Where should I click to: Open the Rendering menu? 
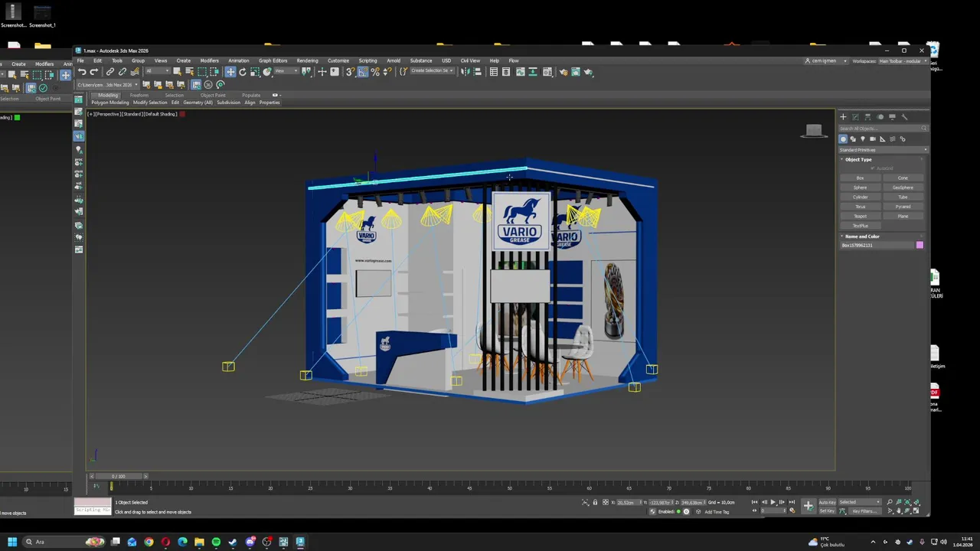(x=307, y=60)
